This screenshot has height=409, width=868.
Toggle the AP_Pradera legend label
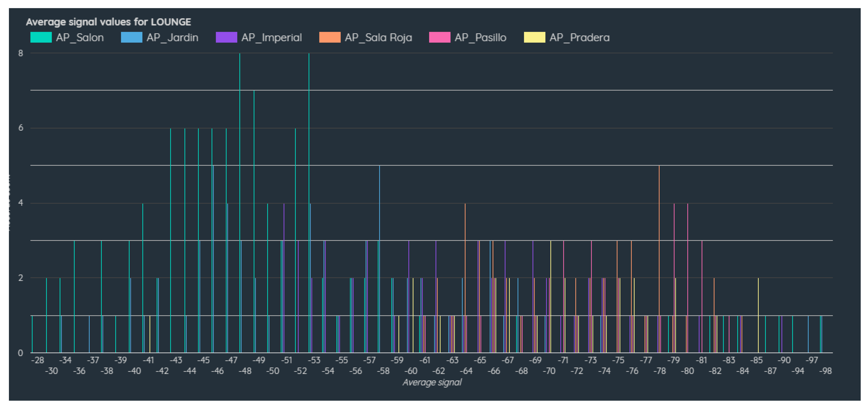coord(579,37)
